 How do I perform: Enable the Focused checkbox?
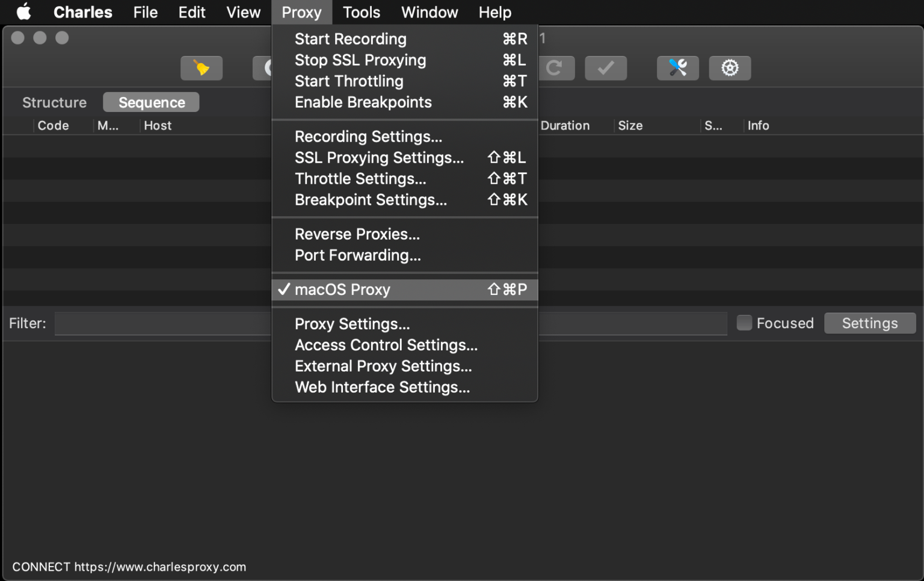pyautogui.click(x=744, y=323)
